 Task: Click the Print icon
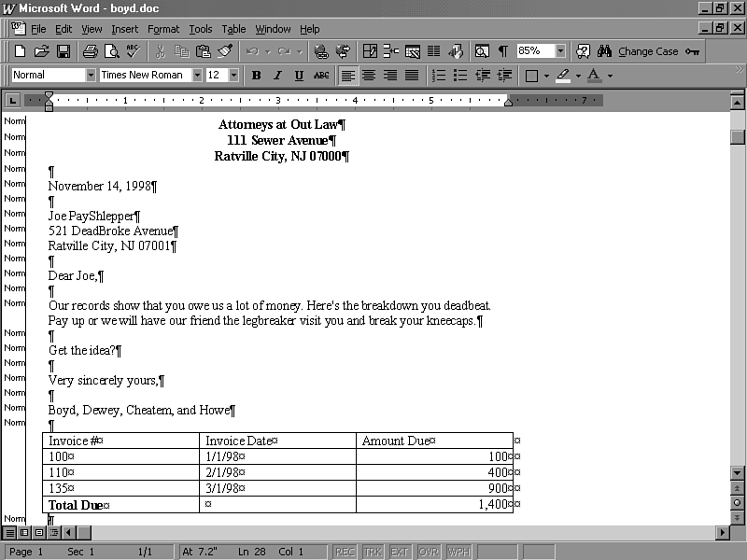(90, 51)
